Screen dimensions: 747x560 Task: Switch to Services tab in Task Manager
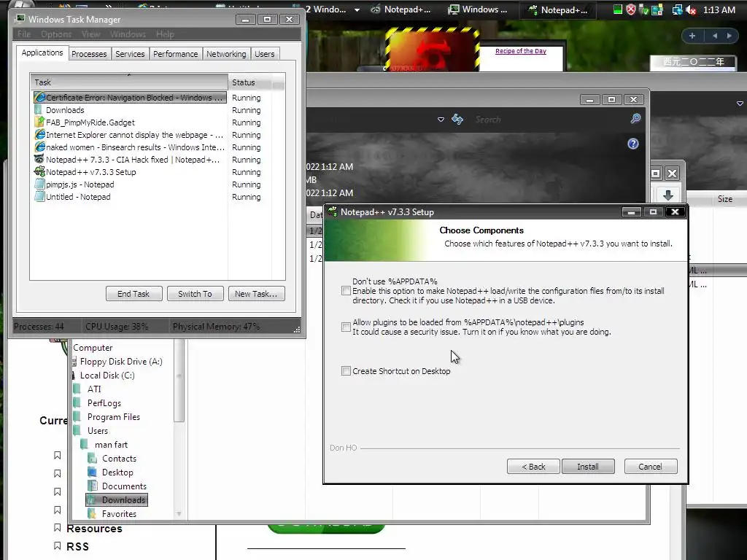(130, 54)
